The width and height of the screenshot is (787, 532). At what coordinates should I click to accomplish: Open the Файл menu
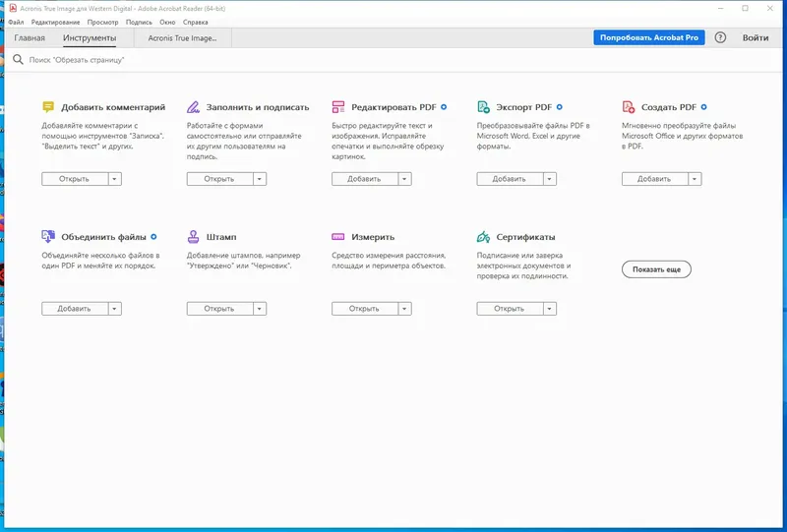pos(16,22)
